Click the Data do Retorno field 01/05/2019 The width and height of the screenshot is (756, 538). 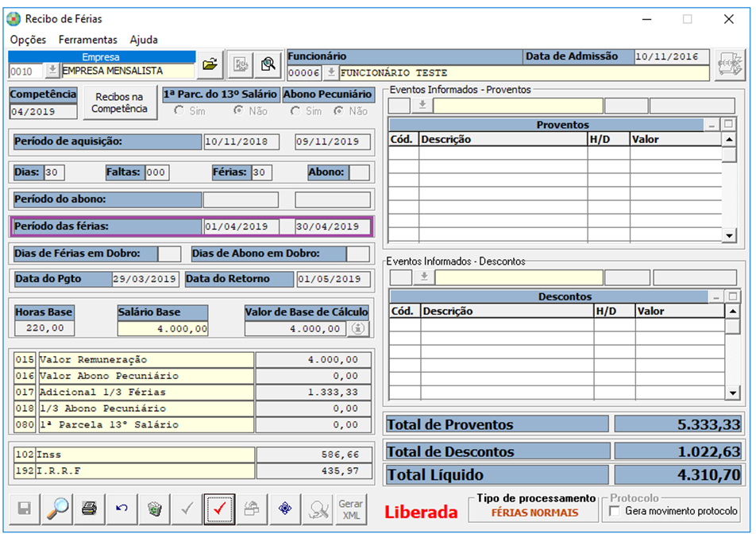tap(334, 279)
